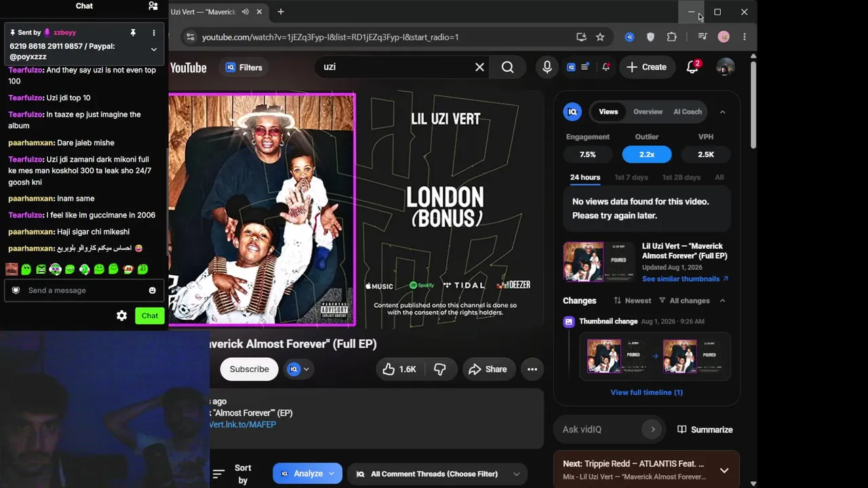
Task: Click View full timeline (1) link
Action: coord(646,392)
